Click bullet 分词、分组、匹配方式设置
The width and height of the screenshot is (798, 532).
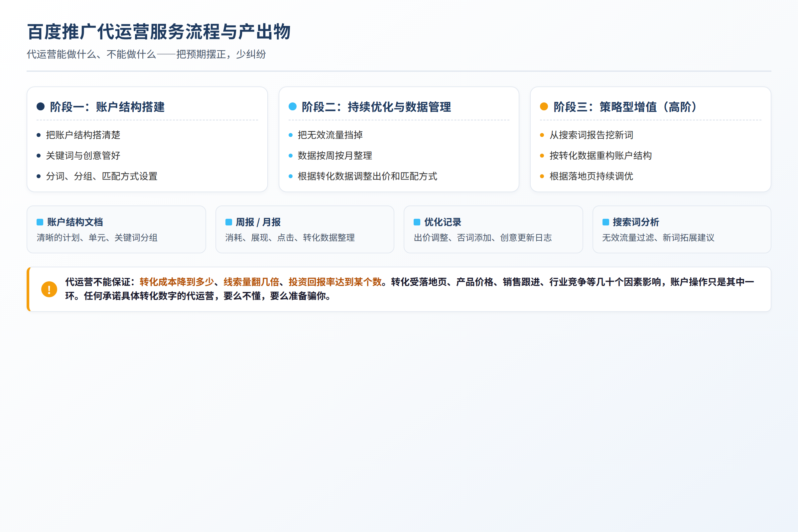(102, 177)
